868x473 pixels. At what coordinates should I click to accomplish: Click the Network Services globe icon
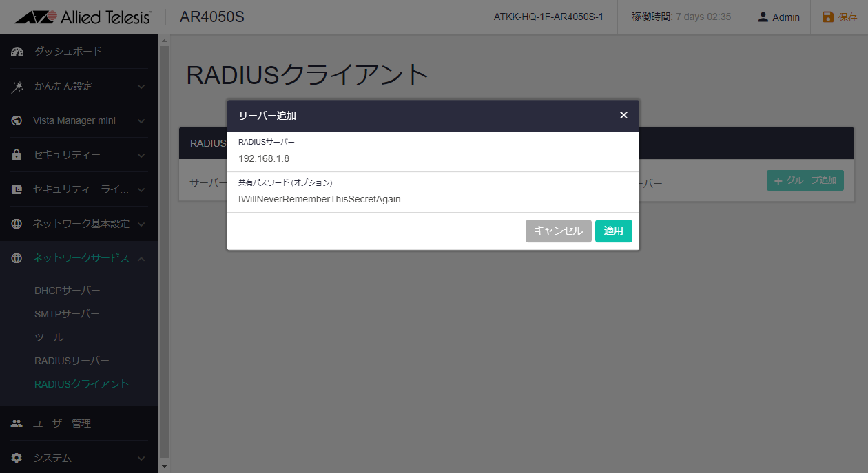coord(17,258)
